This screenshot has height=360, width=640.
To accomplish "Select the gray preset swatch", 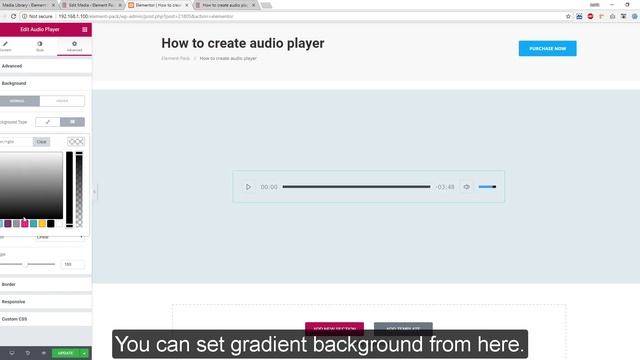I will tap(16, 223).
